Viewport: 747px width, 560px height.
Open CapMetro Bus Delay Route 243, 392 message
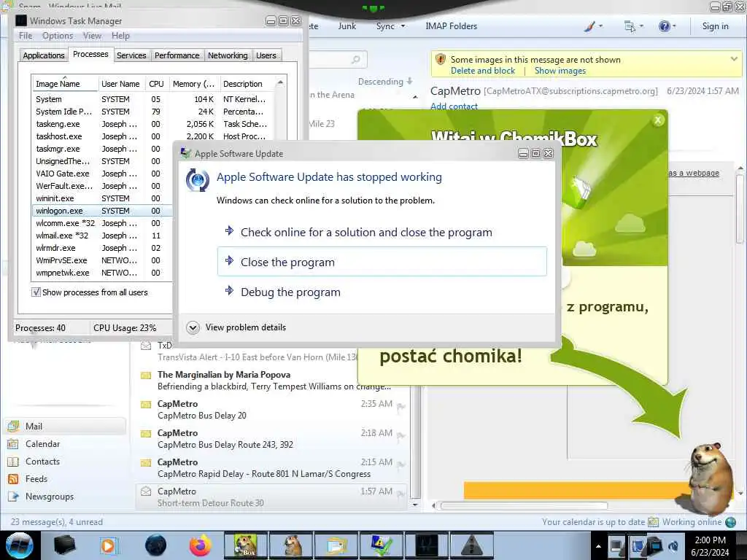[272, 439]
